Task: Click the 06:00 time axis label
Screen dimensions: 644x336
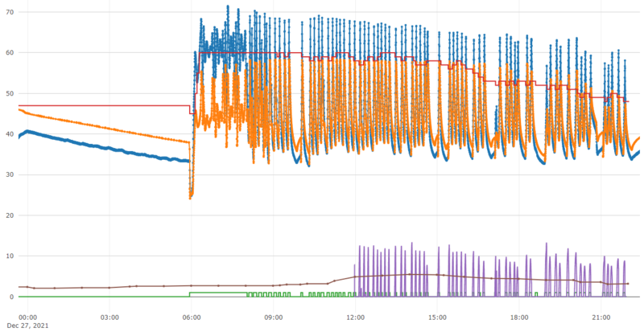Action: (x=192, y=318)
